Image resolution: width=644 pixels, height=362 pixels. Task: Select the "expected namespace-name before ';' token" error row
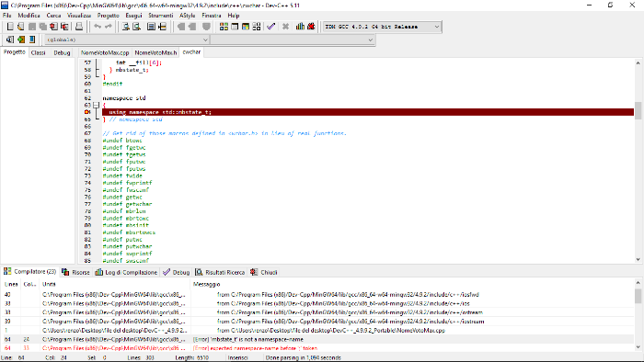pos(317,347)
